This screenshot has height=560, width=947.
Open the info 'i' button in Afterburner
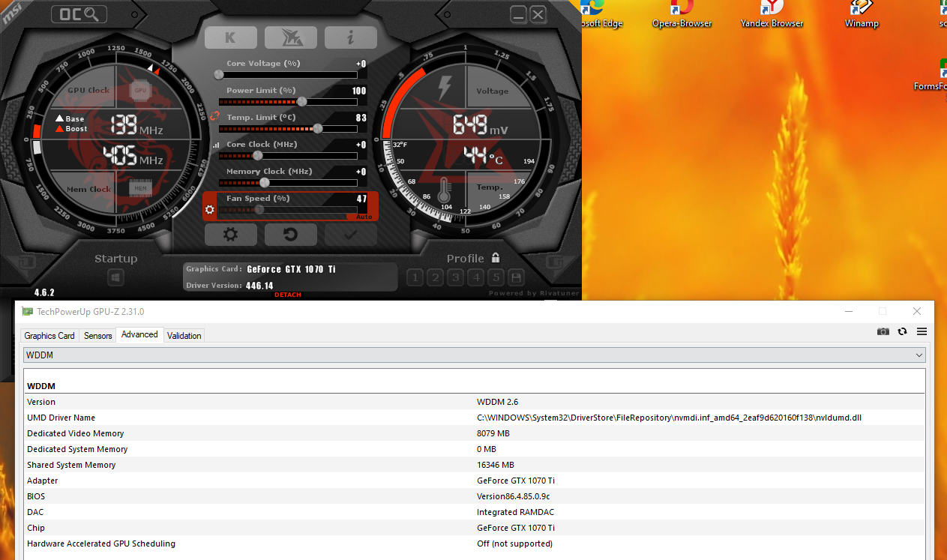(x=350, y=37)
